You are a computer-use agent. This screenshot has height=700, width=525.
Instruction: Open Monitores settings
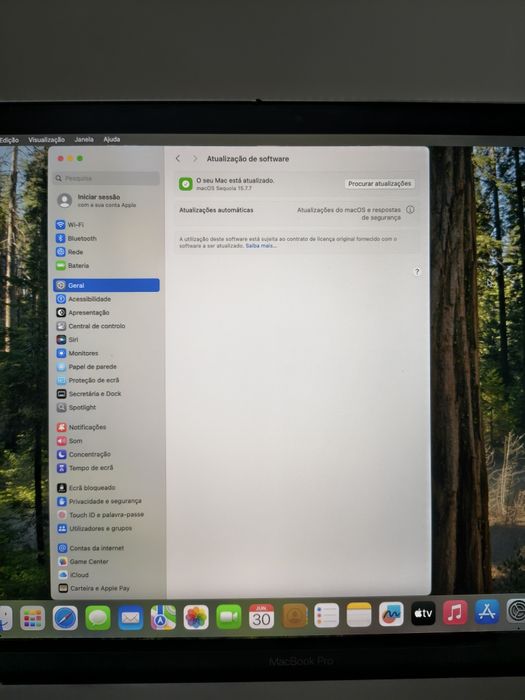pos(106,353)
